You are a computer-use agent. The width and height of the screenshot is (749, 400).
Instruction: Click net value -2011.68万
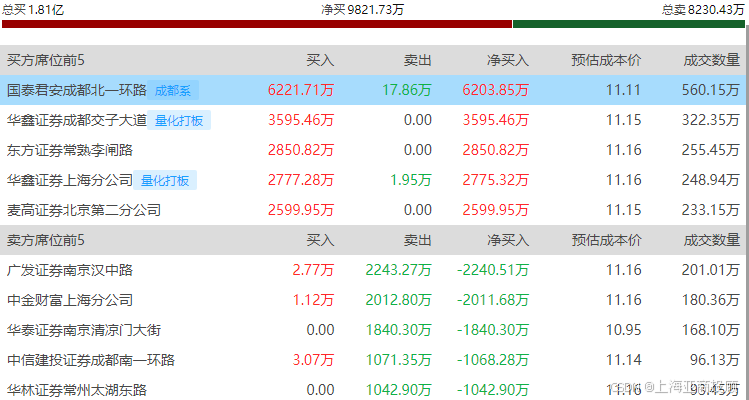(x=493, y=300)
